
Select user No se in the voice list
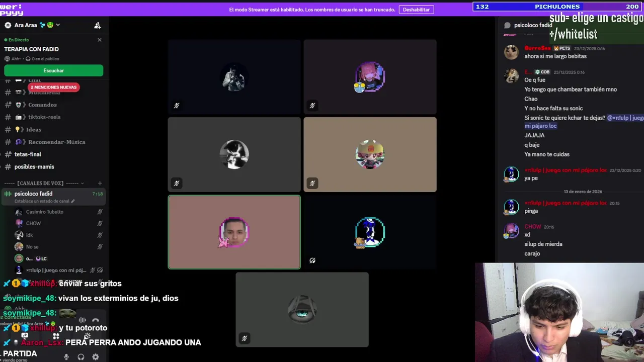[x=32, y=247]
